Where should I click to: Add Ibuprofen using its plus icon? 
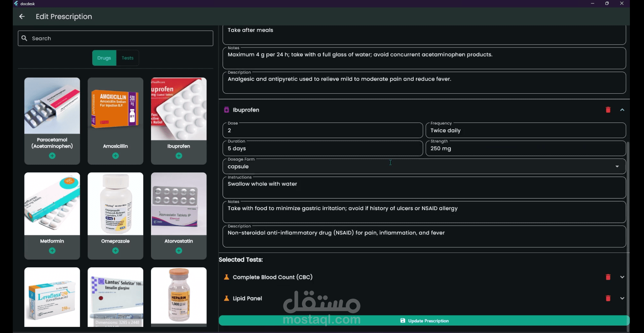pos(179,156)
